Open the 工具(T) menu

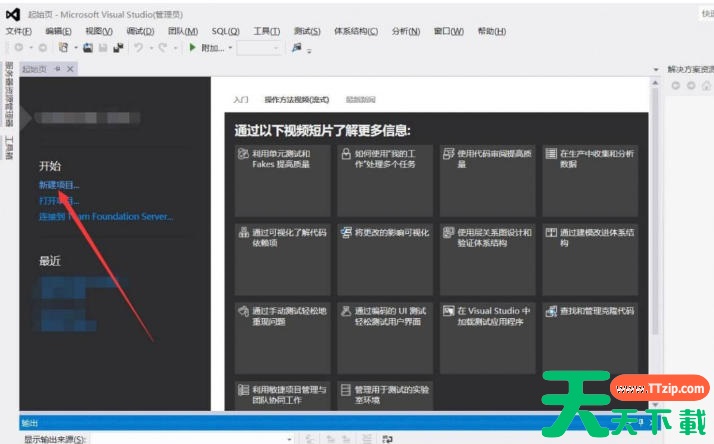pyautogui.click(x=266, y=31)
